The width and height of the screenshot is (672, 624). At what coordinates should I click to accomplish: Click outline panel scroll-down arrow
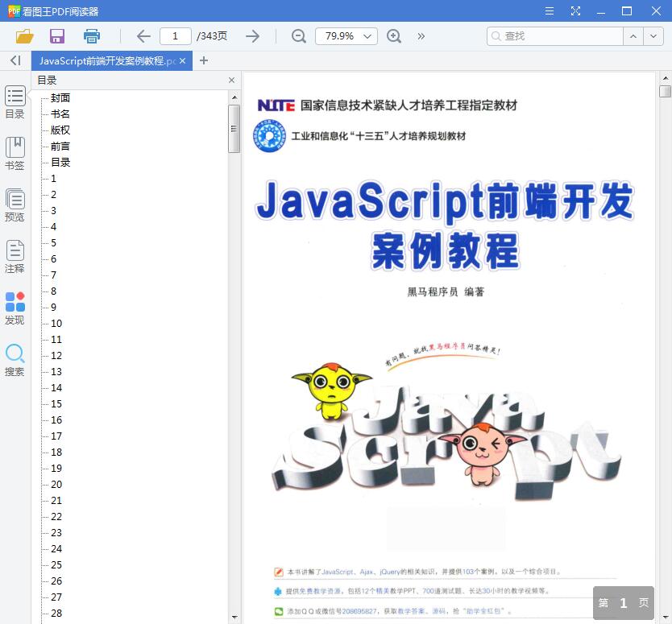[x=234, y=617]
